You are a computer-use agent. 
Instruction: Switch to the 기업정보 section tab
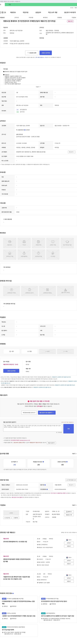pos(74,18)
